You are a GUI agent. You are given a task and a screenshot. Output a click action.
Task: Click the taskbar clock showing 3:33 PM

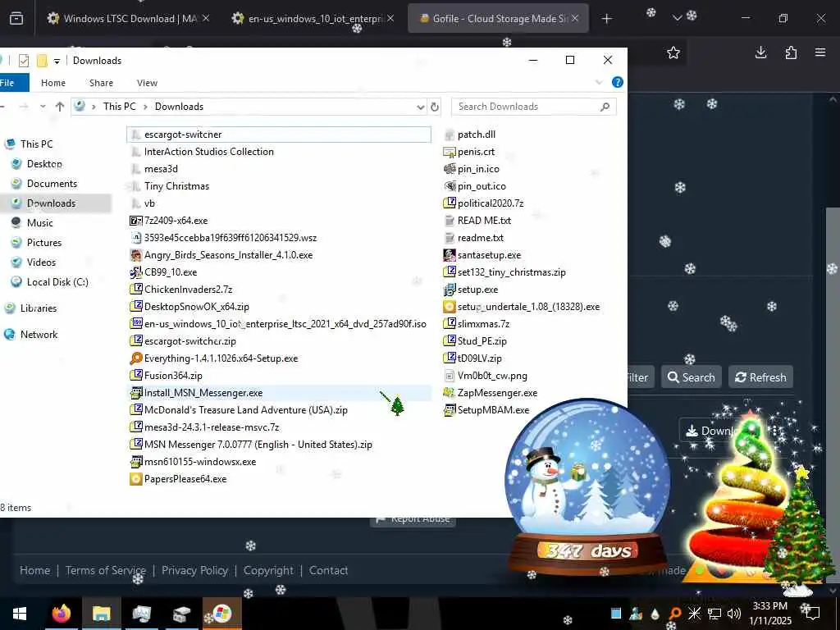(x=769, y=614)
